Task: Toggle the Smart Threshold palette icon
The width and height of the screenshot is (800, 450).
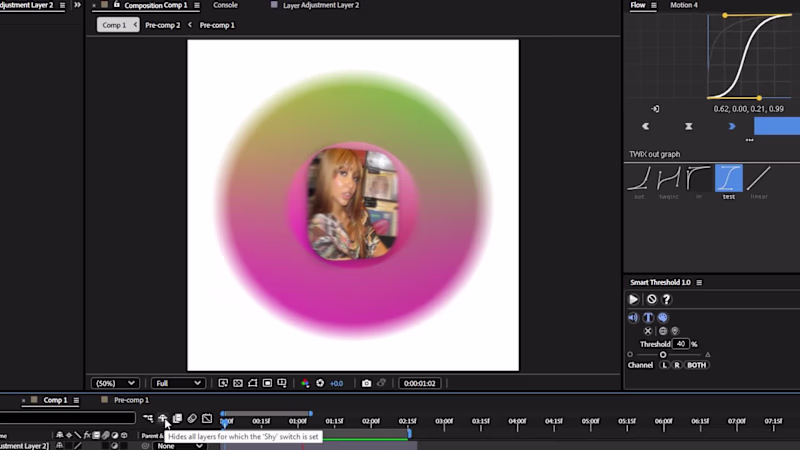Action: tap(663, 317)
